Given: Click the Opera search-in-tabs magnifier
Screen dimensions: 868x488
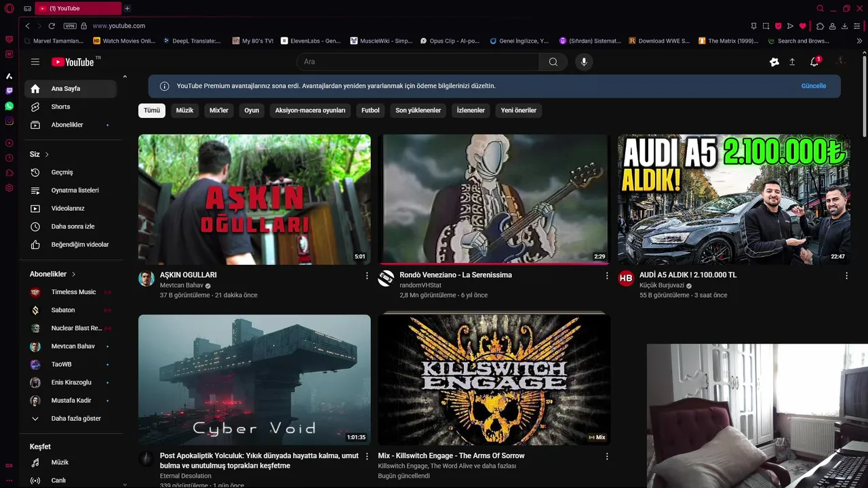Looking at the screenshot, I should 820,8.
